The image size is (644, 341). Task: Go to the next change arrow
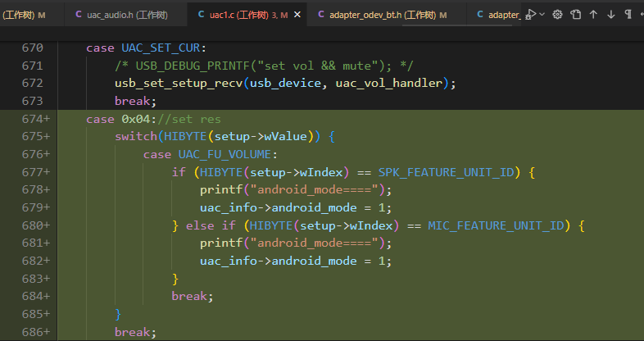click(x=611, y=15)
